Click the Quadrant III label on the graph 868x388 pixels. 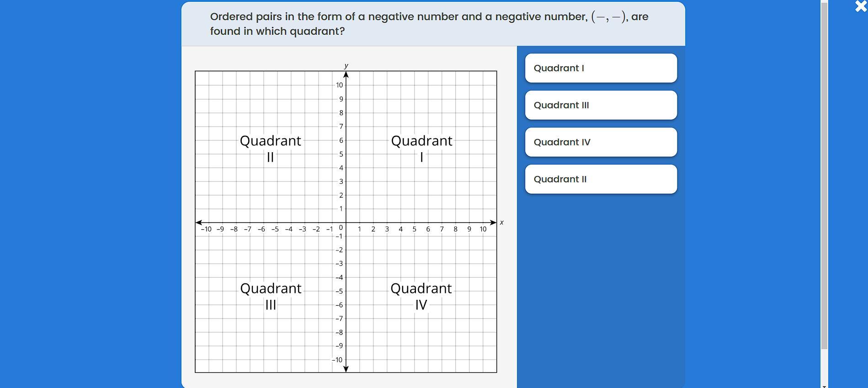(x=271, y=296)
